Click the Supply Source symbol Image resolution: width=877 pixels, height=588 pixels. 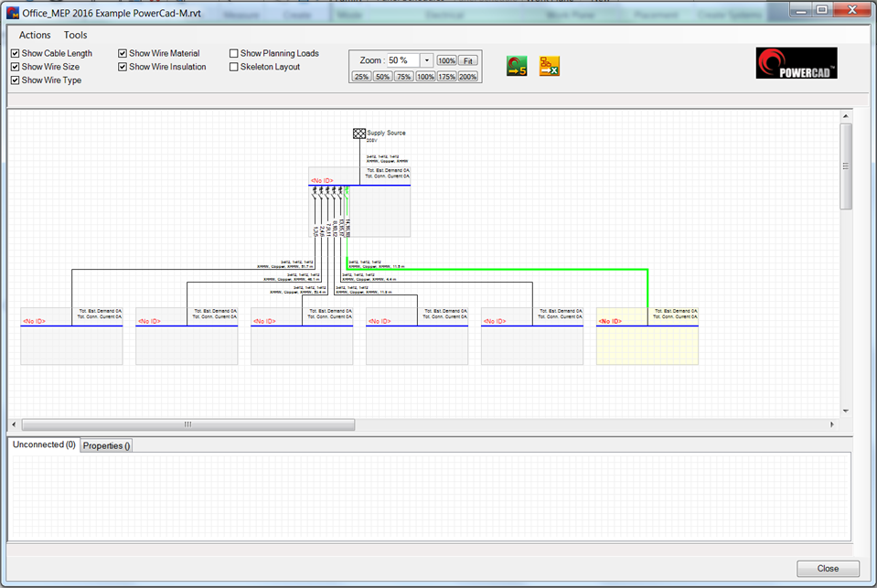(x=358, y=132)
